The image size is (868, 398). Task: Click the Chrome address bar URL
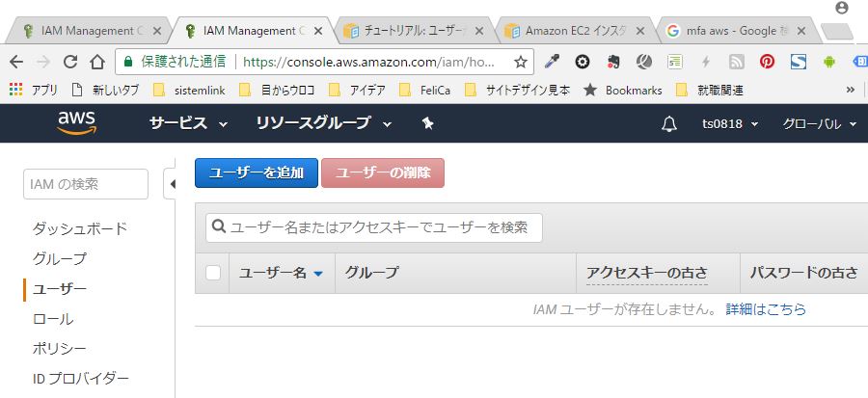pyautogui.click(x=368, y=62)
